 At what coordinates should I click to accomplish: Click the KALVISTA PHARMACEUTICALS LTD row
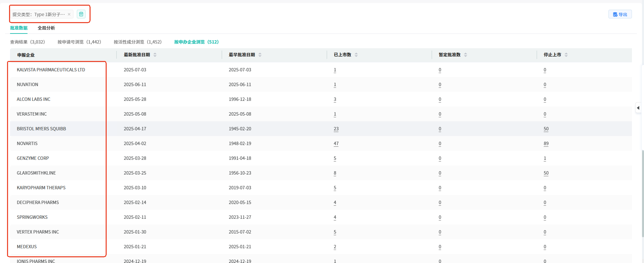(51, 70)
